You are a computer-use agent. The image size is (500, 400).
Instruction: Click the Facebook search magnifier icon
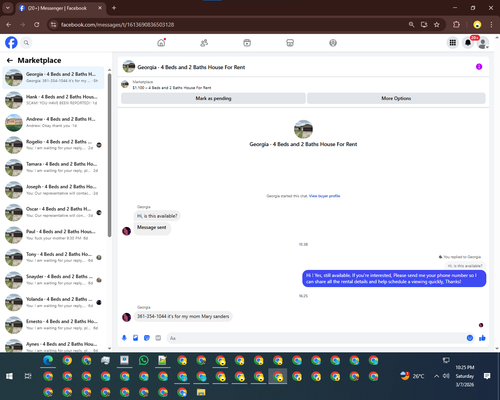pos(26,43)
